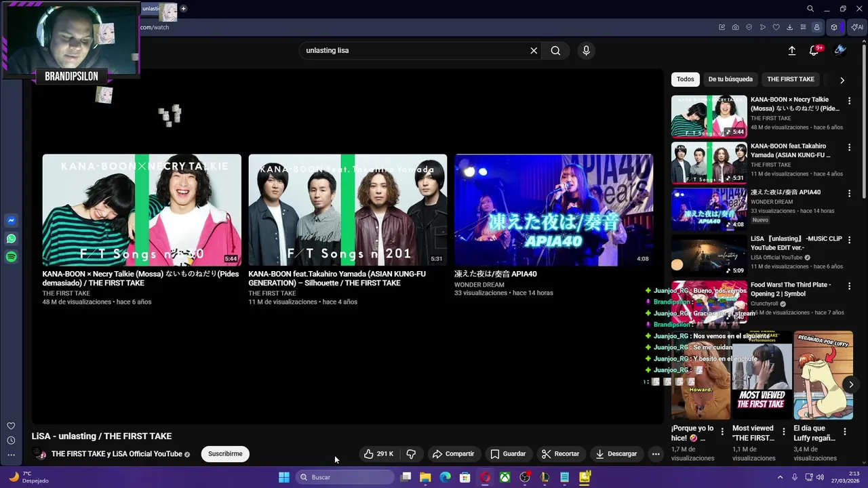Click the YouTube search magnifier button
This screenshot has width=868, height=488.
coord(555,50)
